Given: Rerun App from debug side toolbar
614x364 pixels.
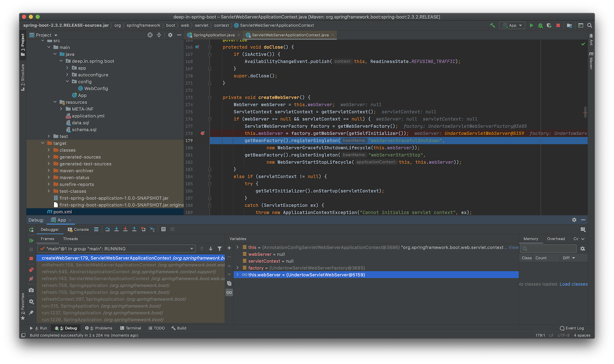Looking at the screenshot, I should pyautogui.click(x=31, y=230).
